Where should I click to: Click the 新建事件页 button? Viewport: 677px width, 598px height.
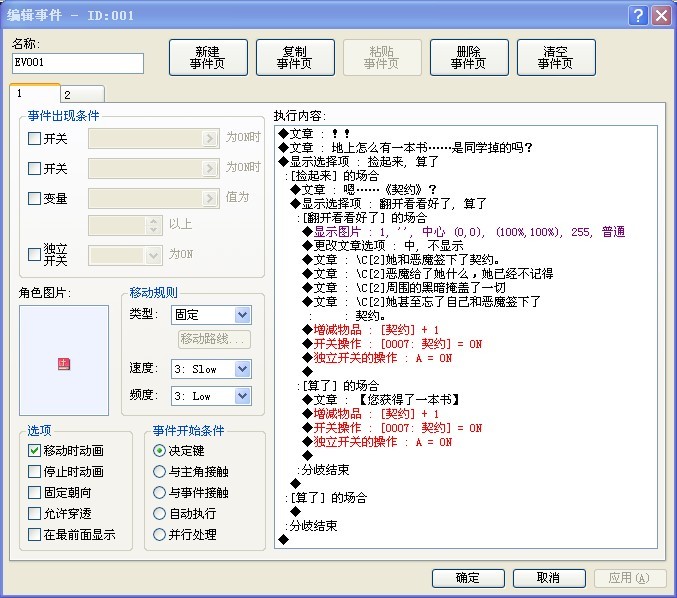208,57
